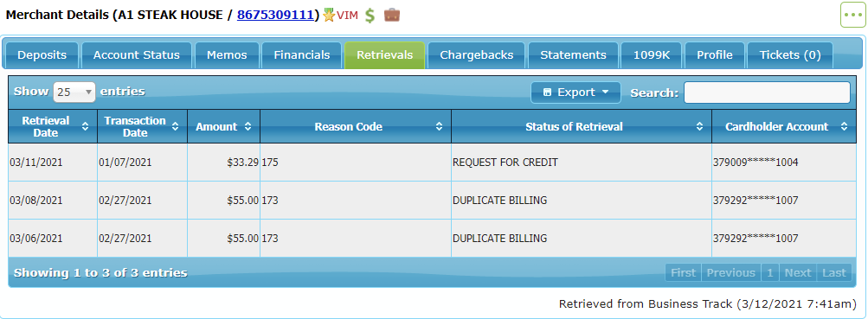Sort by Cardholder Account column
Viewport: 868px width, 319px height.
(784, 126)
